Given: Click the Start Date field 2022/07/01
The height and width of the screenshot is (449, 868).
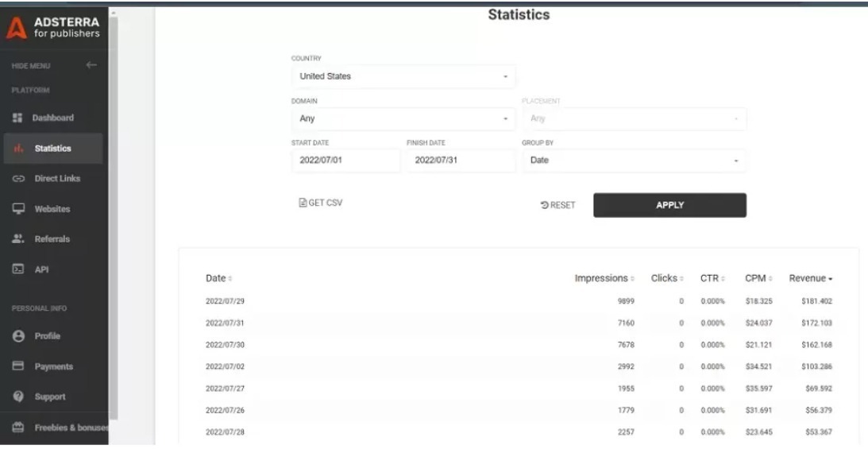Looking at the screenshot, I should (346, 160).
